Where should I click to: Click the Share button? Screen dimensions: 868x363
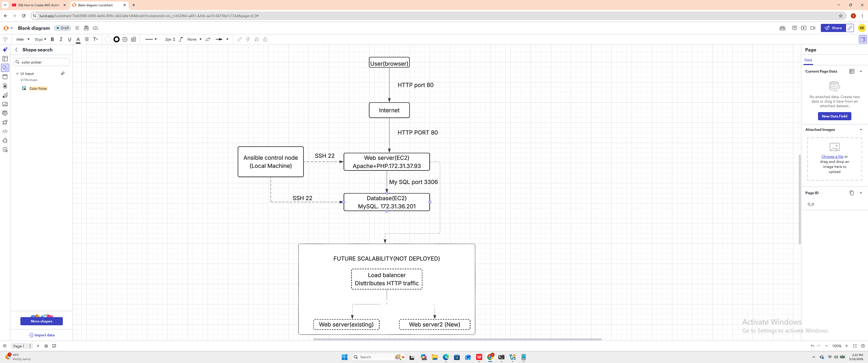click(833, 28)
